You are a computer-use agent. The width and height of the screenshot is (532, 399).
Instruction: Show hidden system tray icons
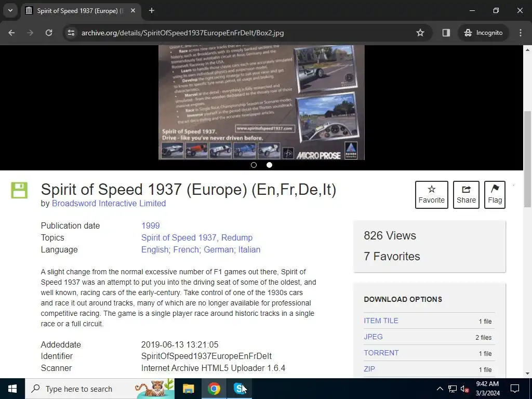click(440, 389)
